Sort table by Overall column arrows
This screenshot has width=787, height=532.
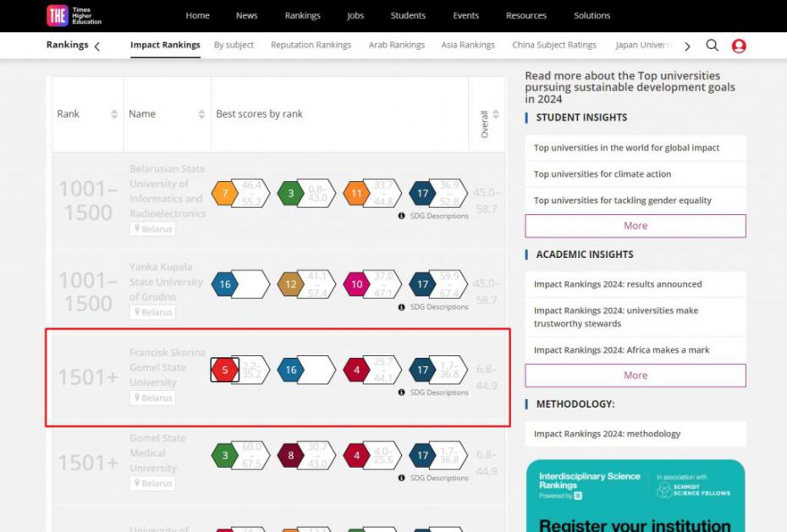tap(496, 114)
